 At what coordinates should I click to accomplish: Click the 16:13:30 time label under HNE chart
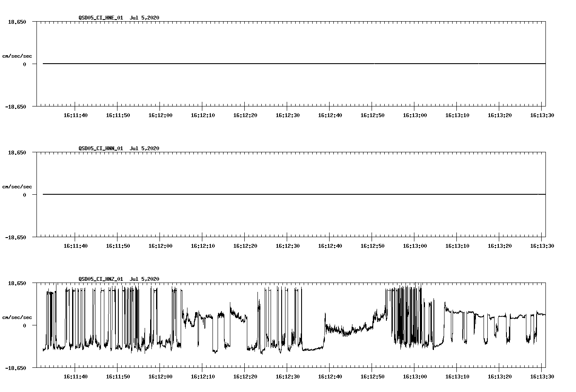(x=542, y=115)
